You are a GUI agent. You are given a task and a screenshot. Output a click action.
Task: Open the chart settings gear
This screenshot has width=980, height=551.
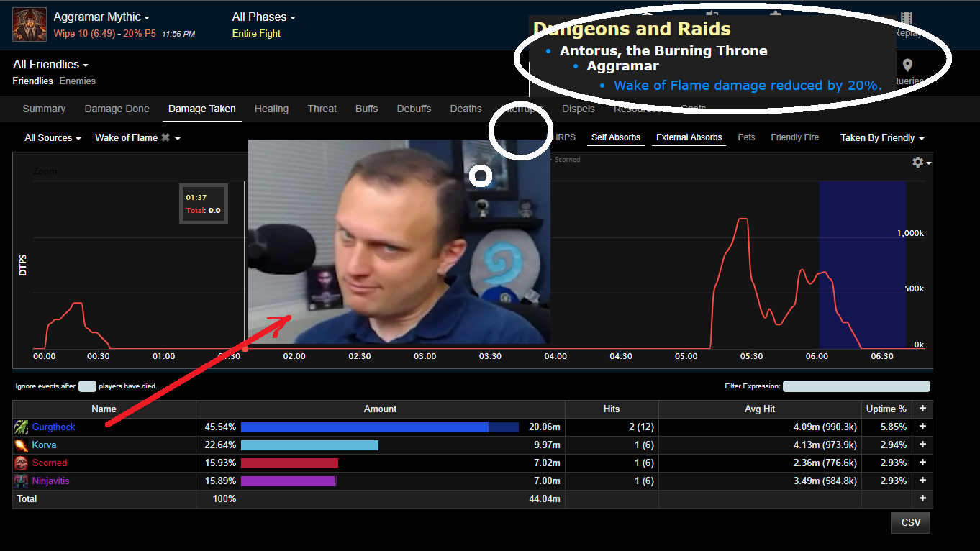(x=917, y=163)
